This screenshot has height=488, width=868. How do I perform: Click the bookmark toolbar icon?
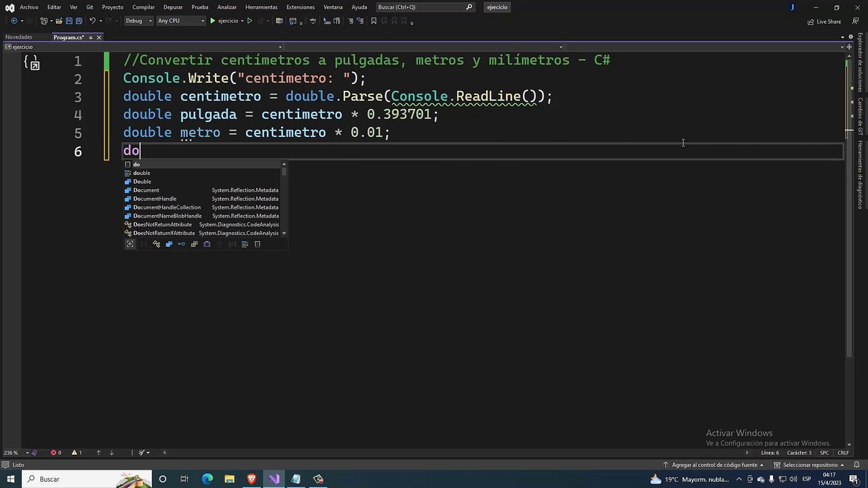374,21
